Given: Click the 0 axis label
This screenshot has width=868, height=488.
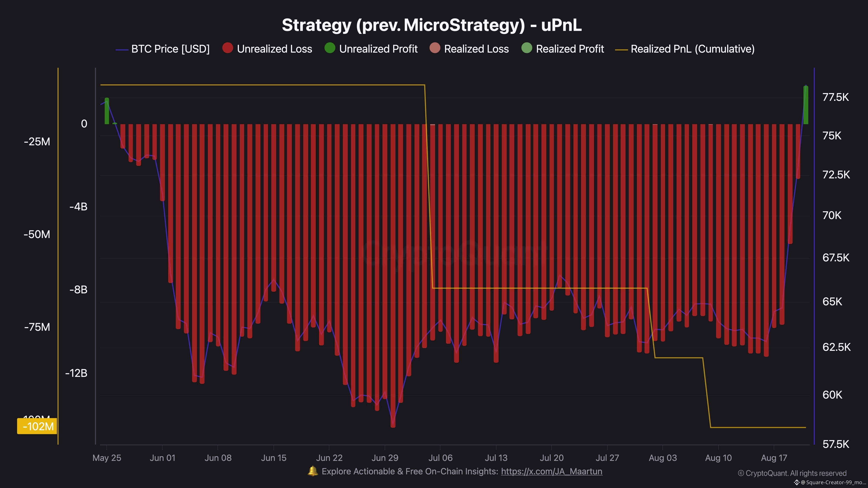Looking at the screenshot, I should click(84, 124).
